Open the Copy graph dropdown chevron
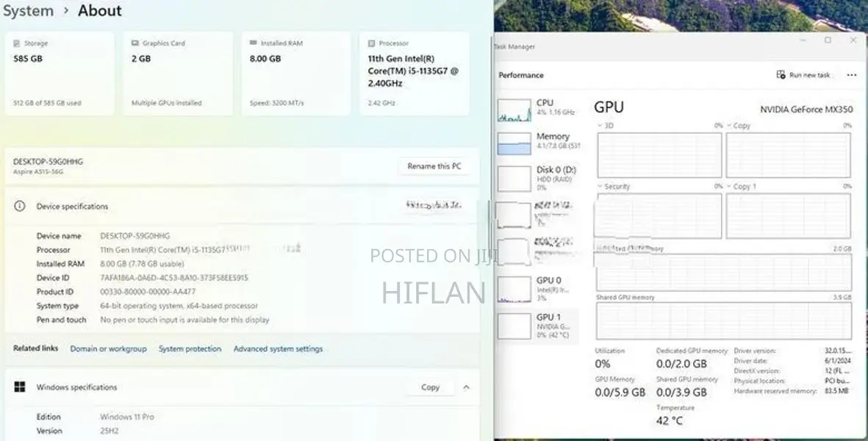 [729, 126]
